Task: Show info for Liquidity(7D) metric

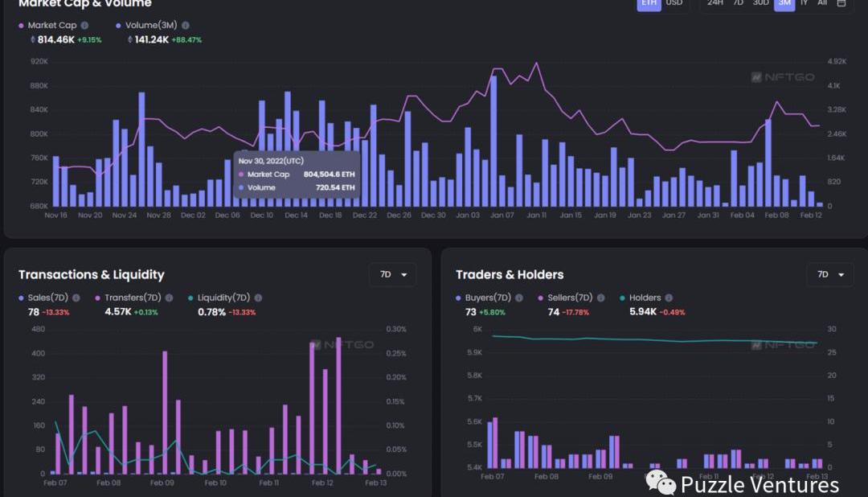Action: point(258,298)
